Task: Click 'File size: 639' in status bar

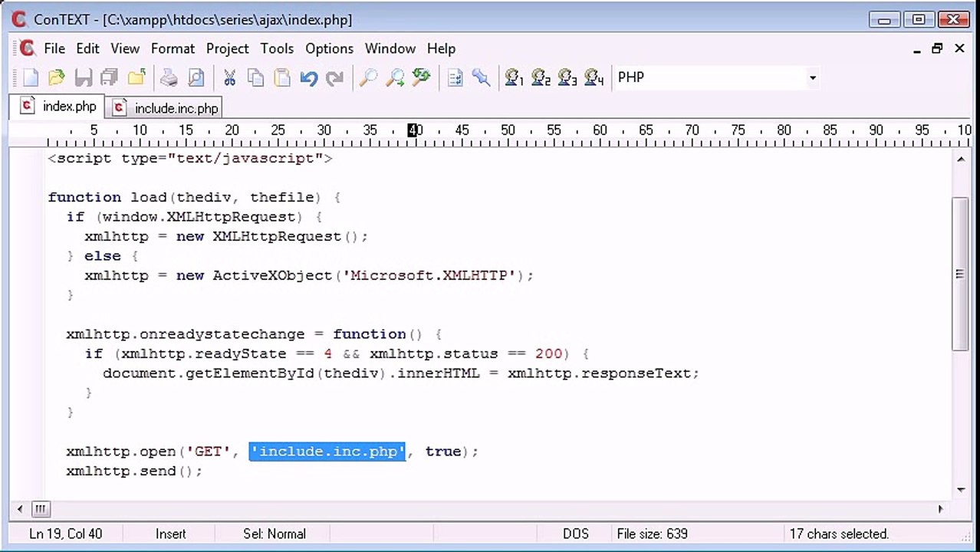Action: pos(652,534)
